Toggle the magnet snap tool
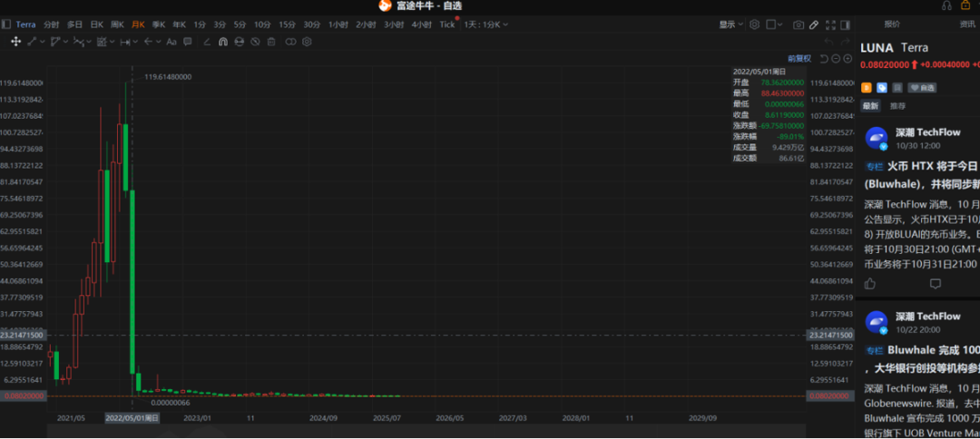Screen dimensions: 980x439 pyautogui.click(x=223, y=42)
